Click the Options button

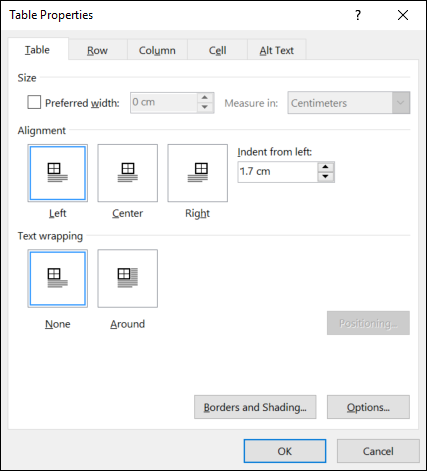coord(368,407)
